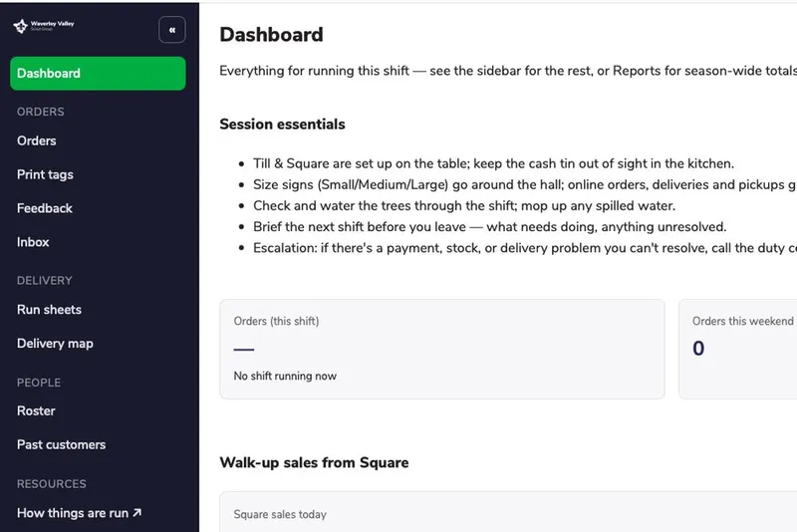This screenshot has height=532, width=797.
Task: Select the Orders (this shift) card
Action: [442, 349]
